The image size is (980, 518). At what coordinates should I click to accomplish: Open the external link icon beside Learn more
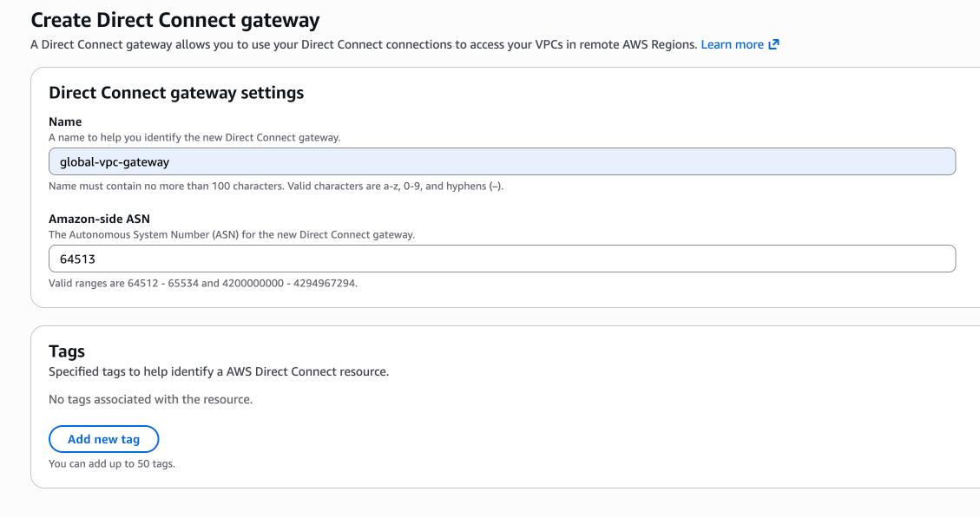click(773, 44)
